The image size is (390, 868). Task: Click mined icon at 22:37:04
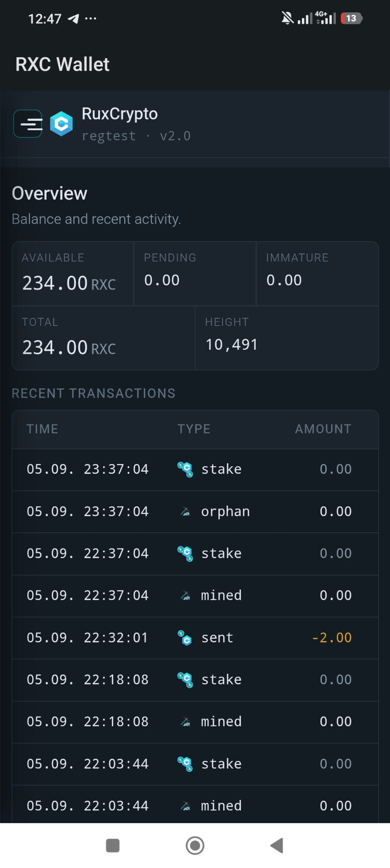coord(185,595)
